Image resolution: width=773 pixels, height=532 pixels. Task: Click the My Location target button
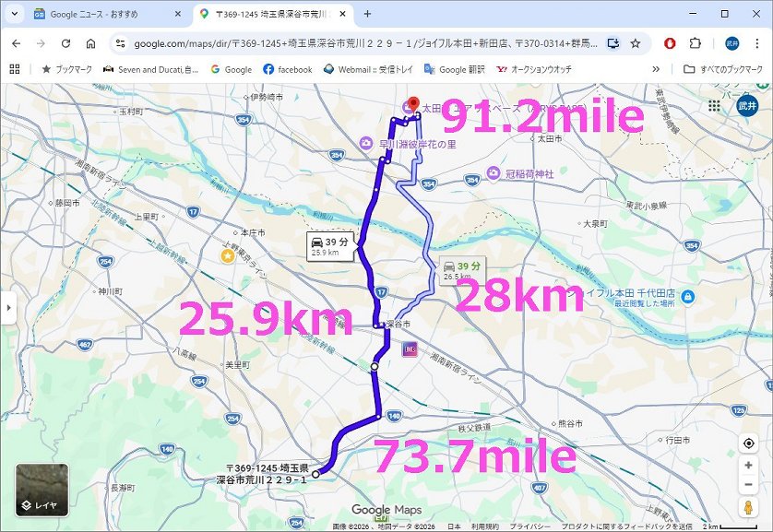point(748,443)
